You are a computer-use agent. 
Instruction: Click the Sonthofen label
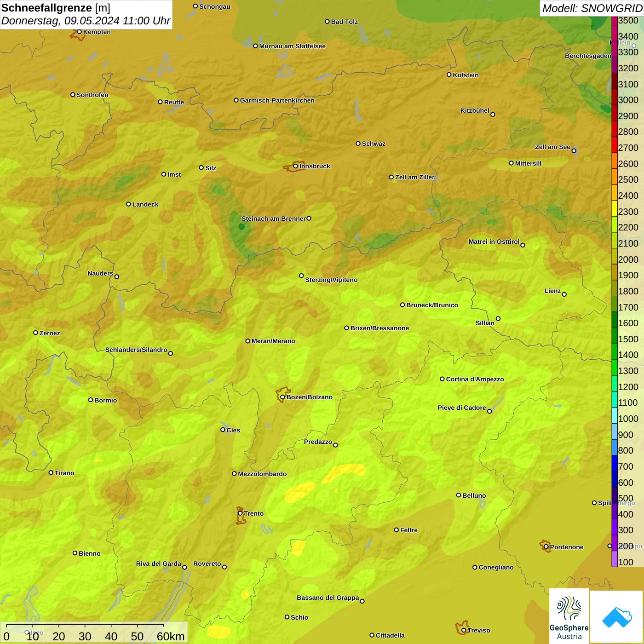(92, 95)
